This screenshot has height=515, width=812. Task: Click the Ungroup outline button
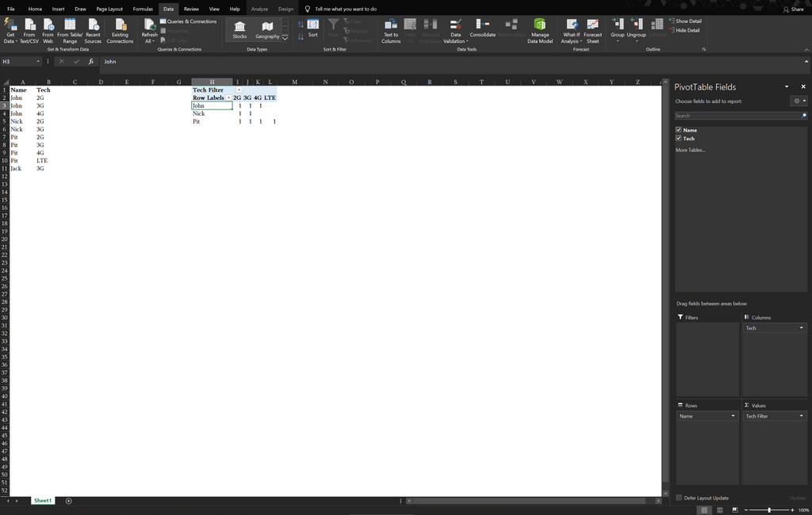(637, 29)
